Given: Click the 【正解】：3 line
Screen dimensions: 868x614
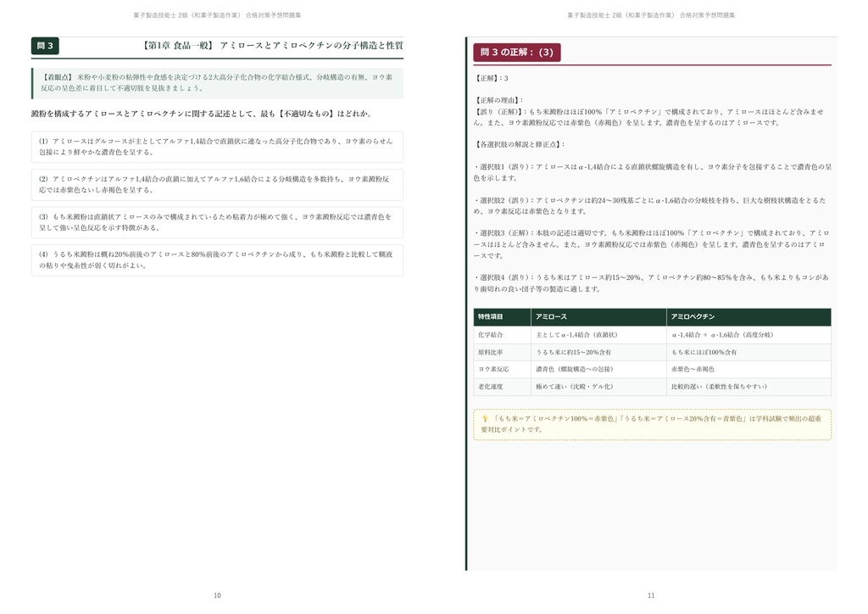Looking at the screenshot, I should 491,79.
